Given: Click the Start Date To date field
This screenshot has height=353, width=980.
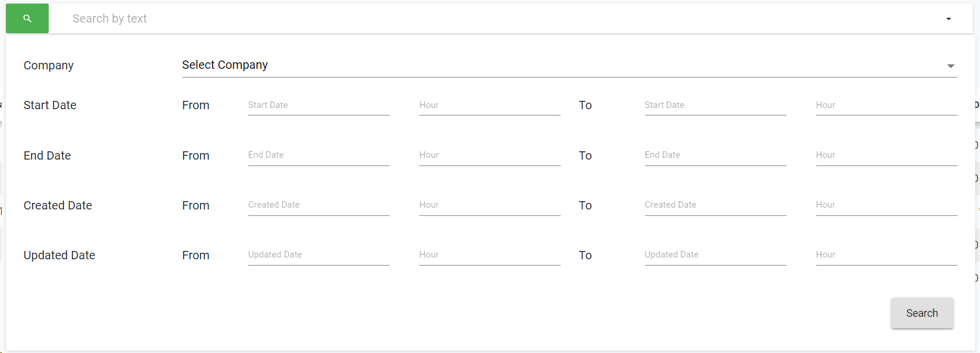Looking at the screenshot, I should click(x=715, y=106).
